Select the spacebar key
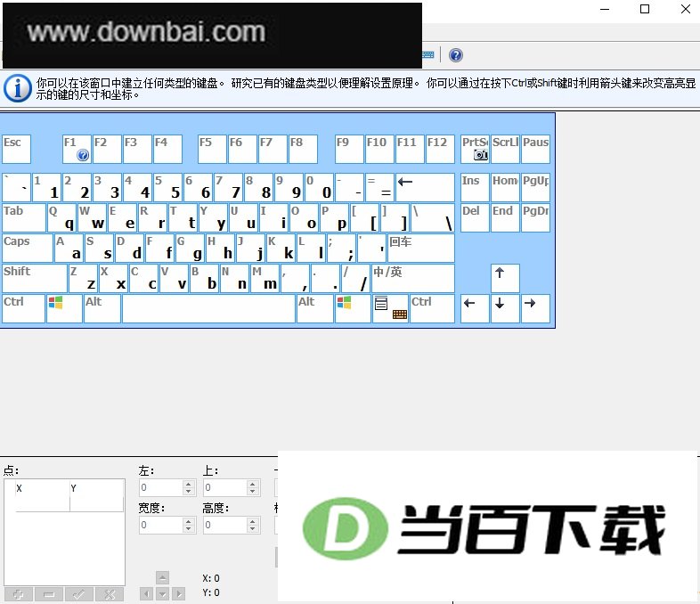The image size is (700, 604). click(209, 308)
